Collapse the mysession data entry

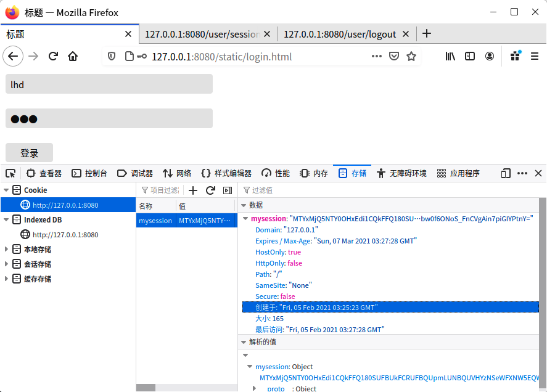(245, 219)
